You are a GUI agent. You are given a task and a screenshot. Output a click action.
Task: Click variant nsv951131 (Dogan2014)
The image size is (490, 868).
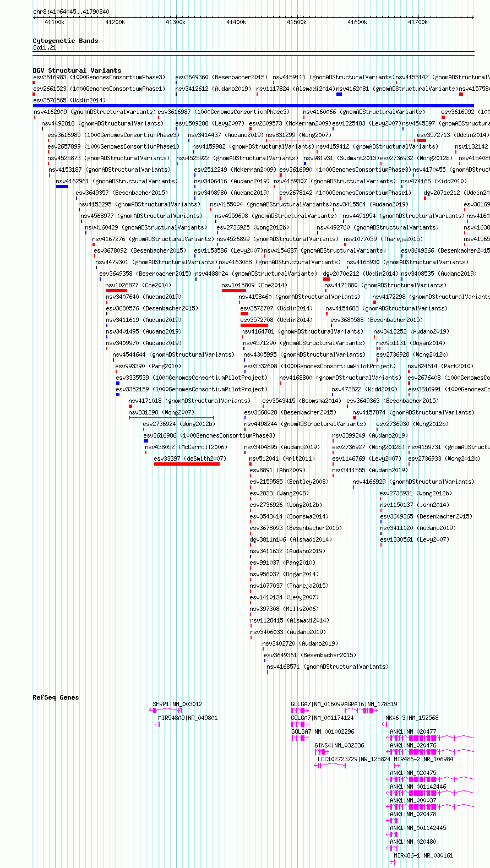pyautogui.click(x=411, y=343)
